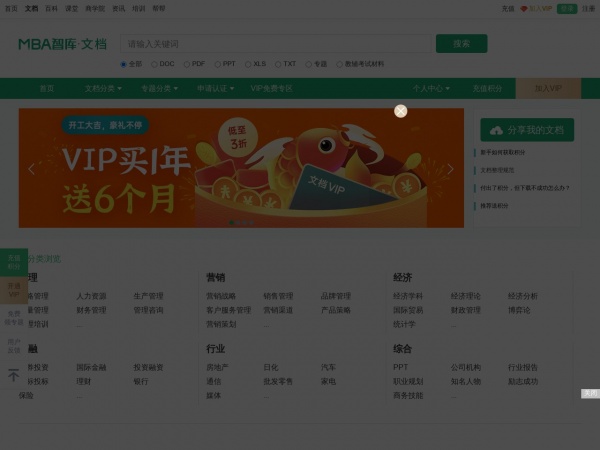
Task: Click 开通VIP in left floating sidebar
Action: 14,290
